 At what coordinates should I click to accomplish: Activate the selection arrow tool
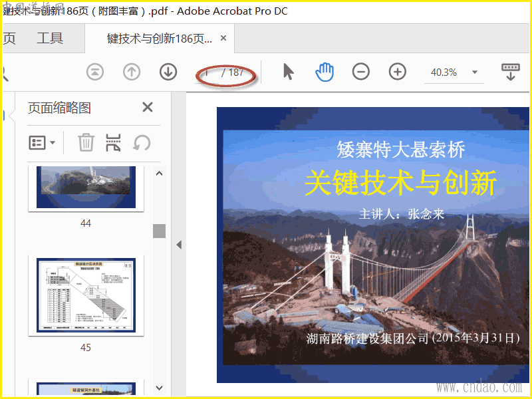pos(289,72)
